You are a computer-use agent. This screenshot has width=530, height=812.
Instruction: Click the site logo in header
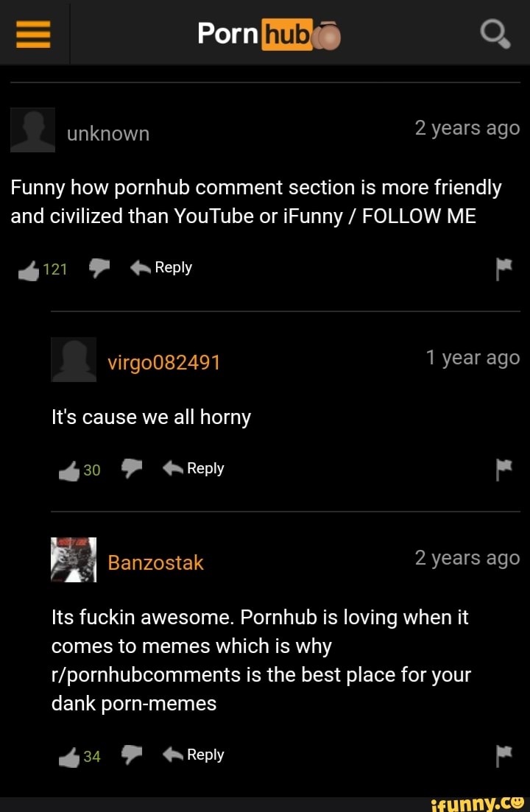269,34
